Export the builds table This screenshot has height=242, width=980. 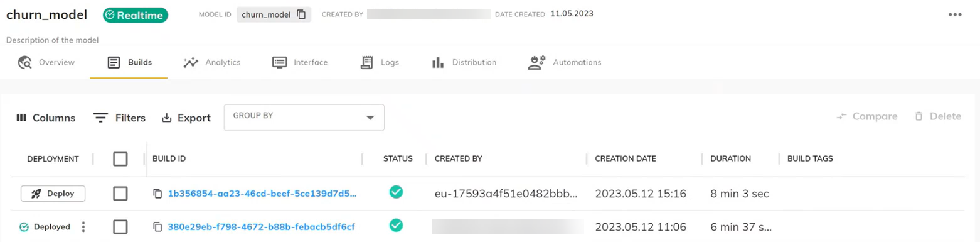(186, 118)
